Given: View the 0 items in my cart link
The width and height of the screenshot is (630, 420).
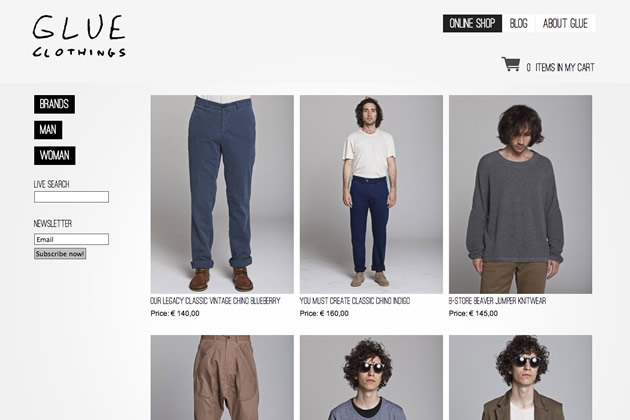Looking at the screenshot, I should click(x=560, y=68).
